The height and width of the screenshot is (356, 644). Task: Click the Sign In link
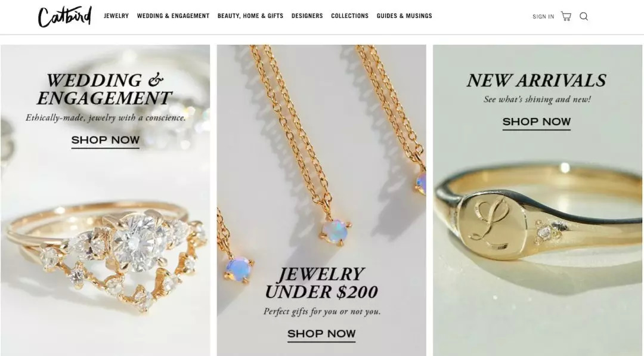[543, 17]
